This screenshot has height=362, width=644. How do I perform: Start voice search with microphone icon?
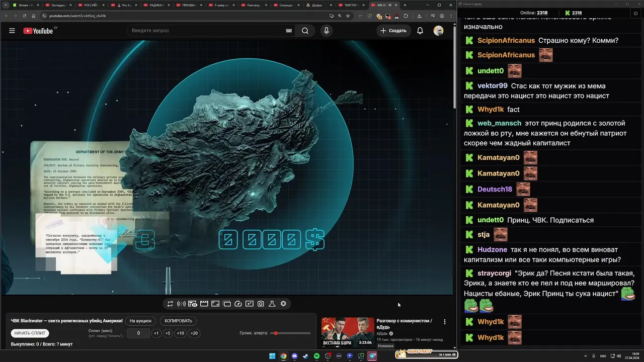point(327,31)
